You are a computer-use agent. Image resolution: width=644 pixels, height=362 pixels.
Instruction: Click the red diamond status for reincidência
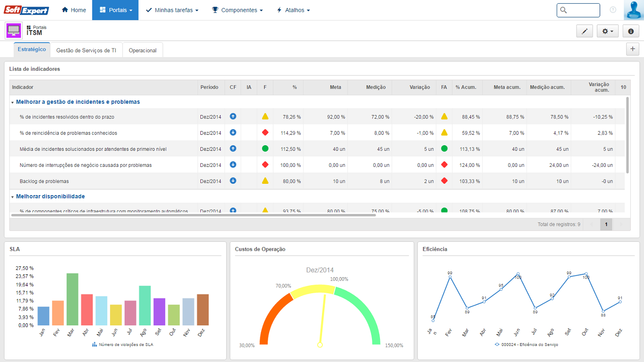(x=265, y=133)
